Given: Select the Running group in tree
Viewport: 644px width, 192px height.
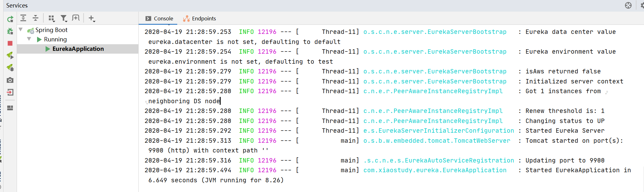Looking at the screenshot, I should 55,39.
